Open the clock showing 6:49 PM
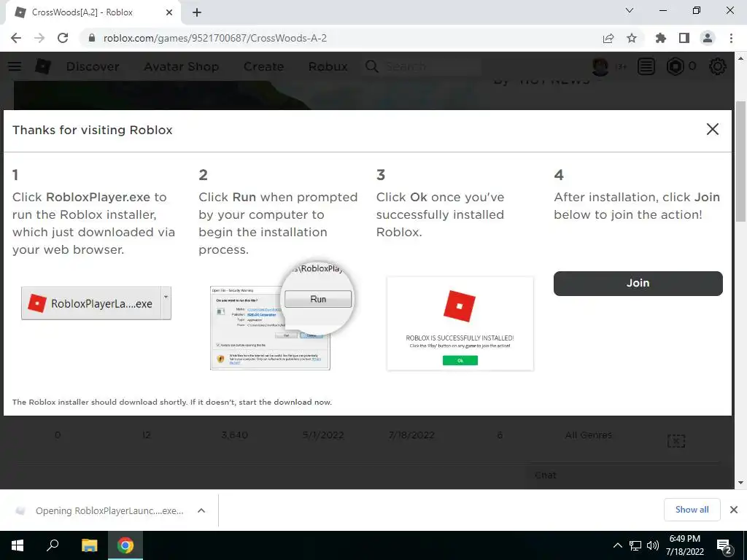 tap(684, 545)
